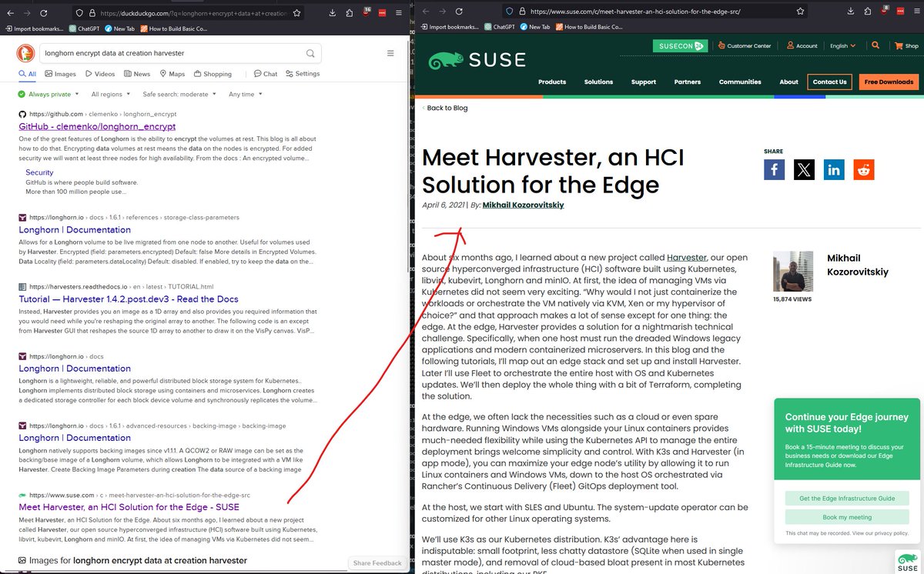Open downloads in the SUSE browser window

pos(852,12)
